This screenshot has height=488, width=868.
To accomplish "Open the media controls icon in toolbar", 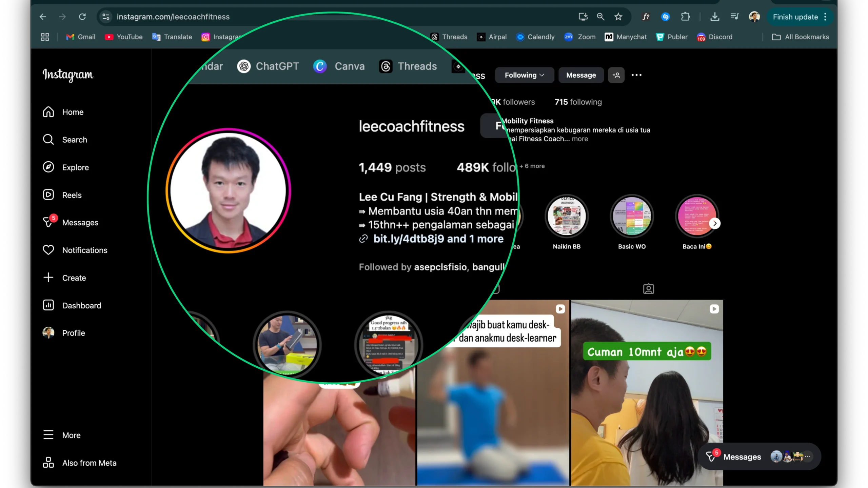I will 734,17.
